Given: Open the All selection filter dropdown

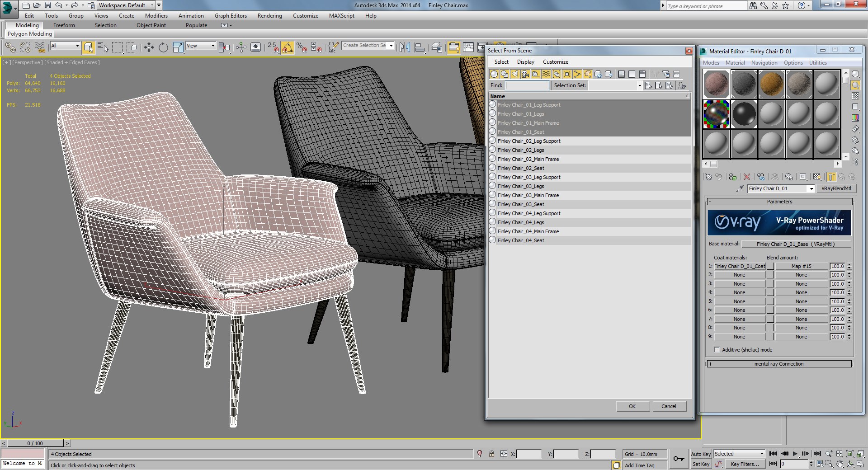Looking at the screenshot, I should (65, 46).
